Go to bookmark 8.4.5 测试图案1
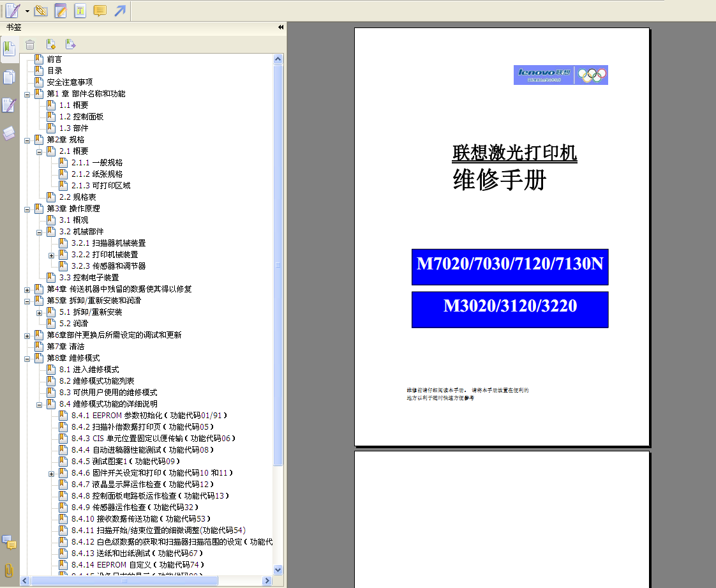The width and height of the screenshot is (716, 588). point(126,462)
